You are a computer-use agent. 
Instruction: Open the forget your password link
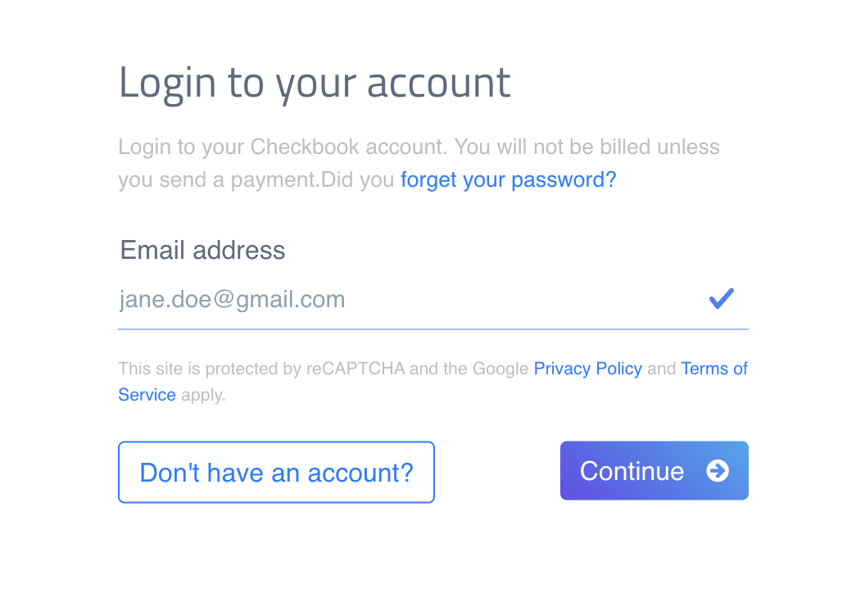click(508, 179)
